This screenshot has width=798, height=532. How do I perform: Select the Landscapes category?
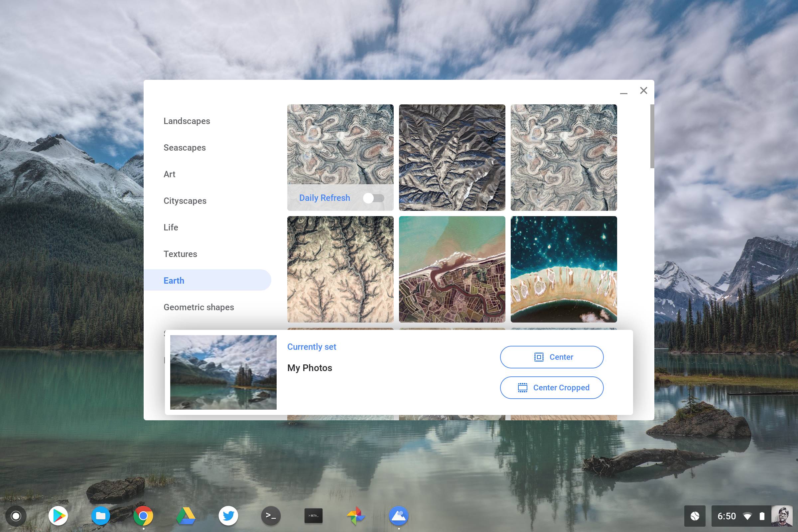(187, 121)
